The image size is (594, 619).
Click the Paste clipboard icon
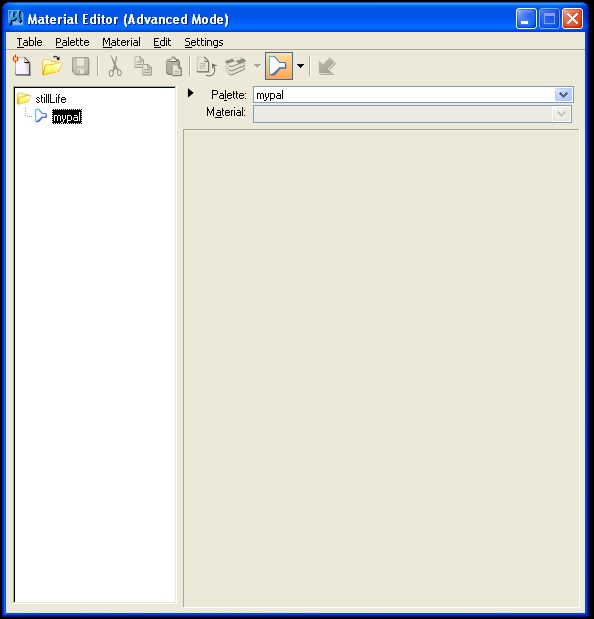(x=173, y=66)
